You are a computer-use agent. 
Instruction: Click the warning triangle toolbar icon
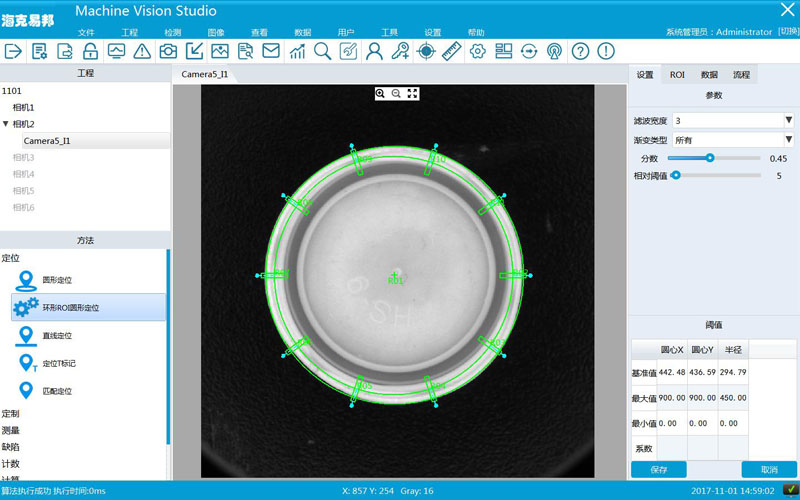pyautogui.click(x=143, y=51)
